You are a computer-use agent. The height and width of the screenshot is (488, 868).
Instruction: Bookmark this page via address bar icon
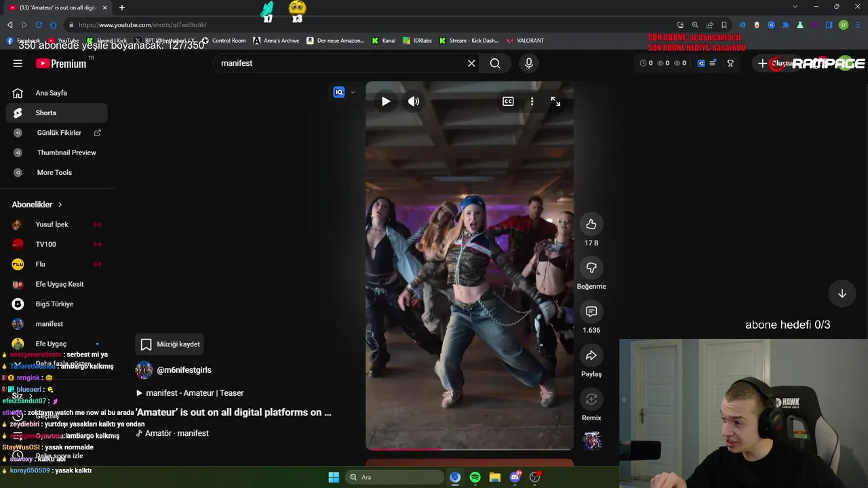click(724, 25)
